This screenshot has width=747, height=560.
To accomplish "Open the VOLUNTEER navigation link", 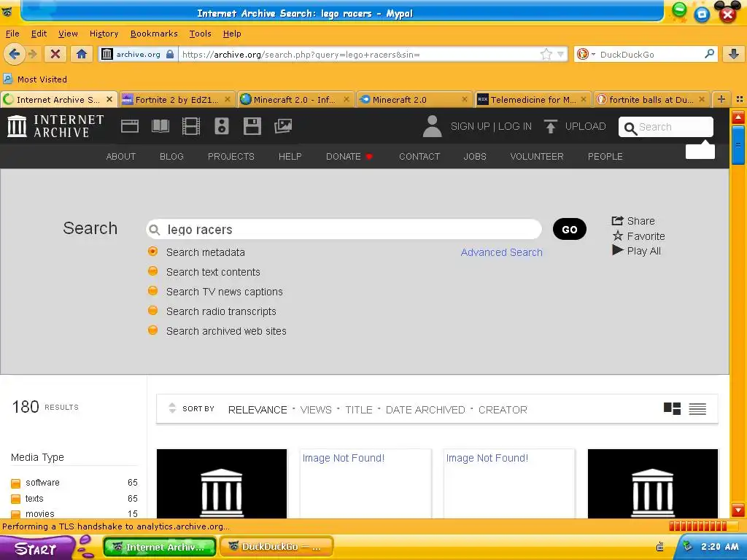I will (x=537, y=156).
